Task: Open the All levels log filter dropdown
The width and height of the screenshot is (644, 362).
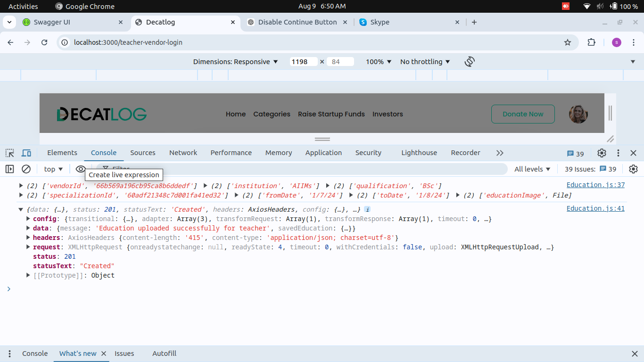Action: click(x=532, y=169)
